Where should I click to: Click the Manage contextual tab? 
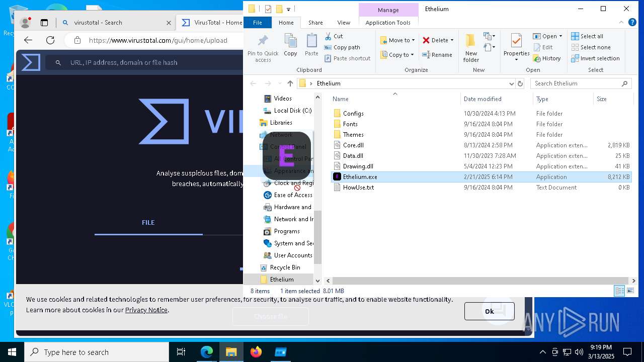388,10
